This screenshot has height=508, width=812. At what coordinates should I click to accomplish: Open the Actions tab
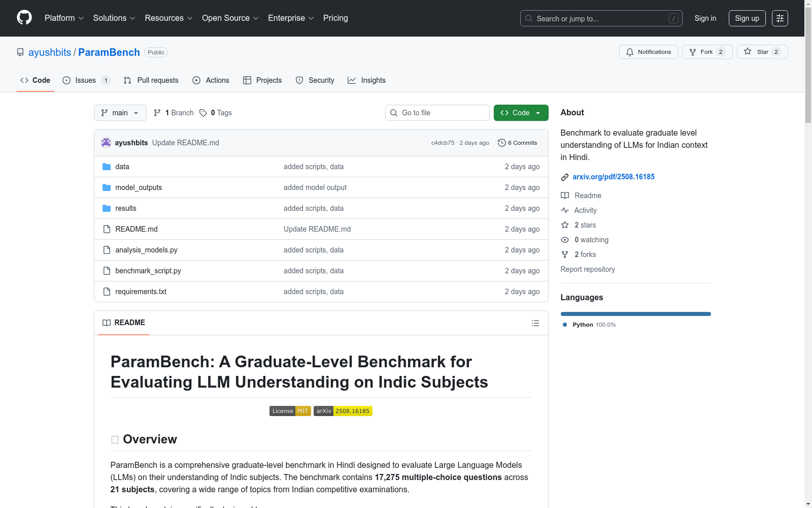coord(211,80)
